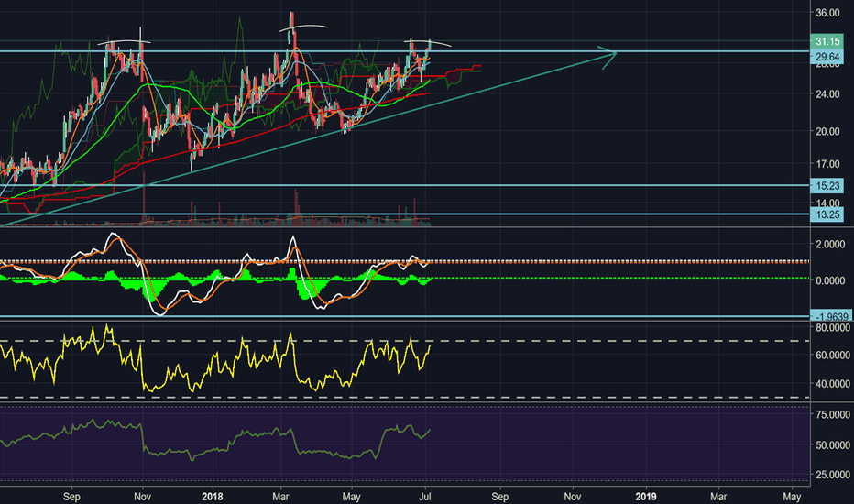Click the 31.15 current price label
This screenshot has height=504, width=854.
tap(827, 41)
